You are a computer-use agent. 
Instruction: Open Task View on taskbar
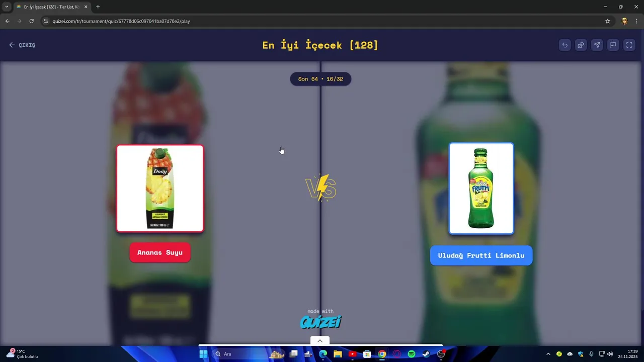tap(294, 354)
